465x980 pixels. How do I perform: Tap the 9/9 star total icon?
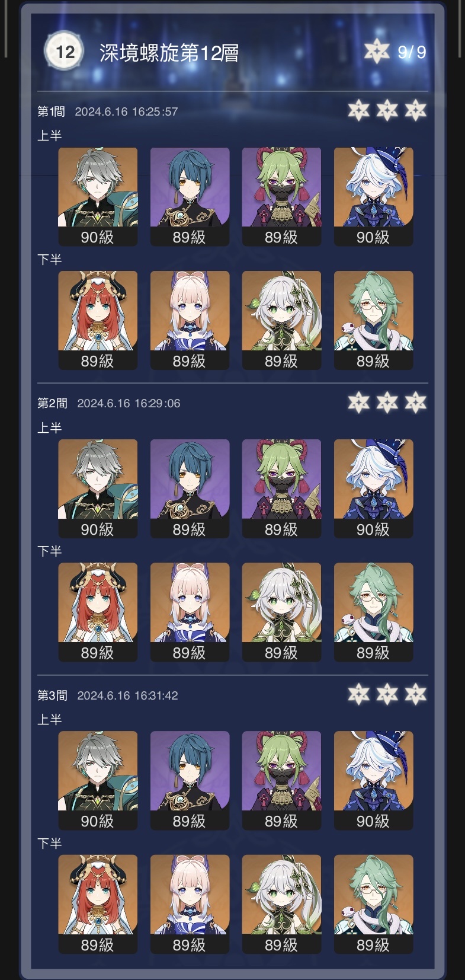tap(376, 52)
